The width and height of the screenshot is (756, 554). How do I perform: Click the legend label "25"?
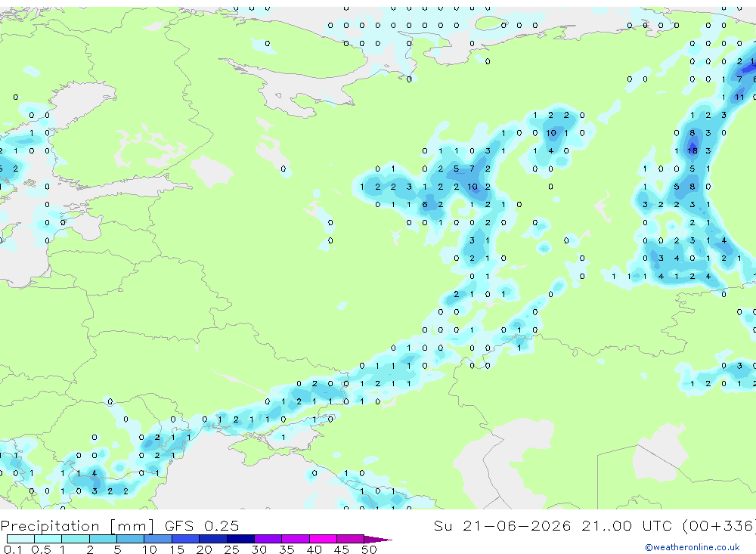pos(231,549)
